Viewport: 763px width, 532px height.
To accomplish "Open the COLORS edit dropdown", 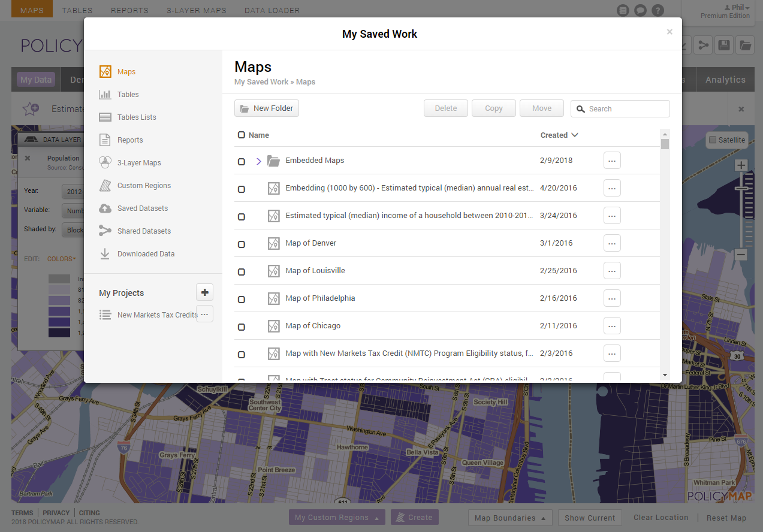I will click(62, 259).
